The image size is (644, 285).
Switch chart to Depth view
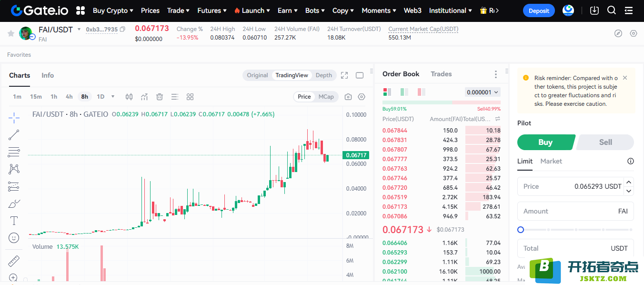(x=324, y=75)
